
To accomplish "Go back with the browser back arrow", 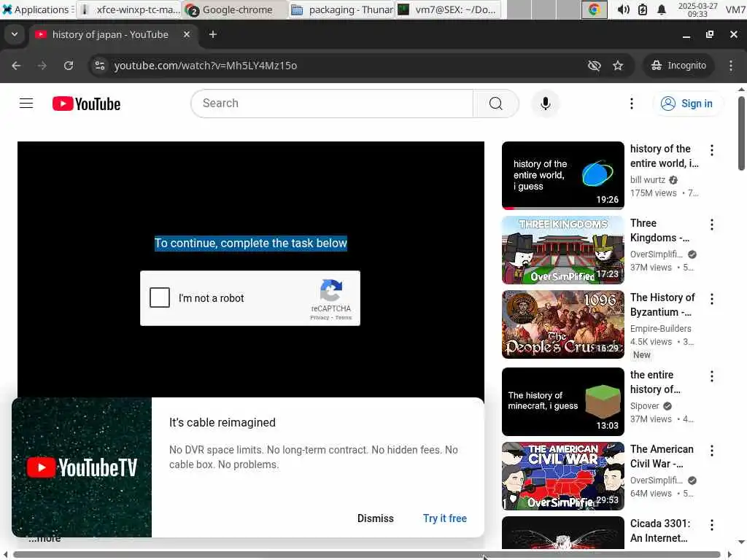I will point(16,66).
